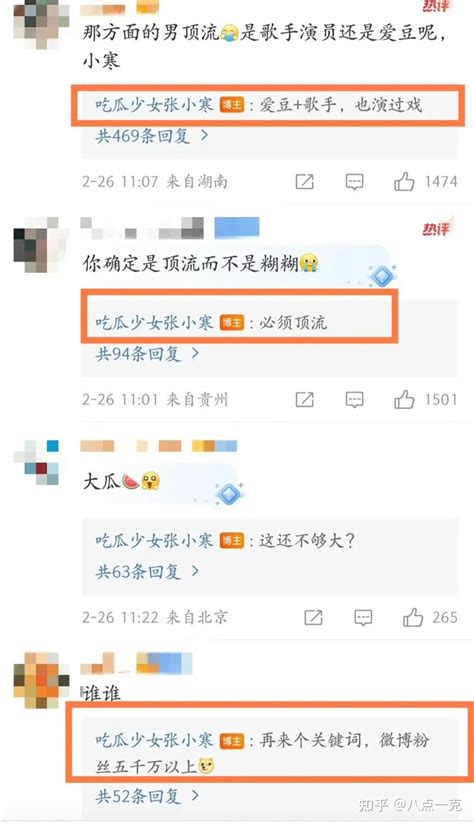Like the comment with 1501 likes

point(404,400)
